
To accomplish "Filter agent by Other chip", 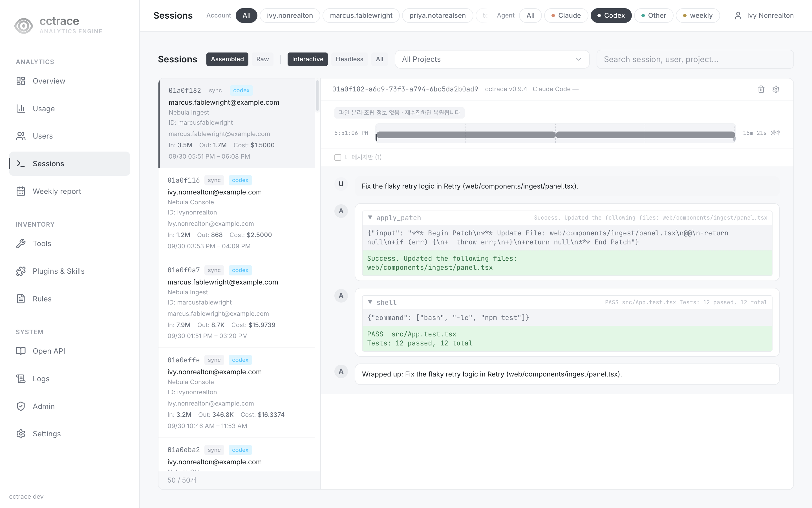I will coord(653,16).
